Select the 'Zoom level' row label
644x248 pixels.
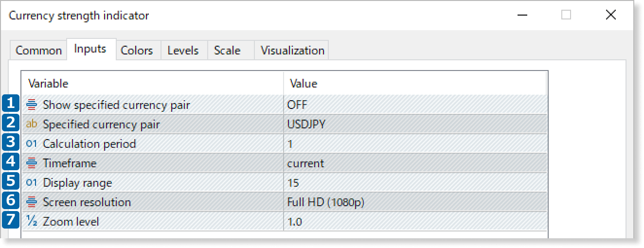tap(71, 221)
